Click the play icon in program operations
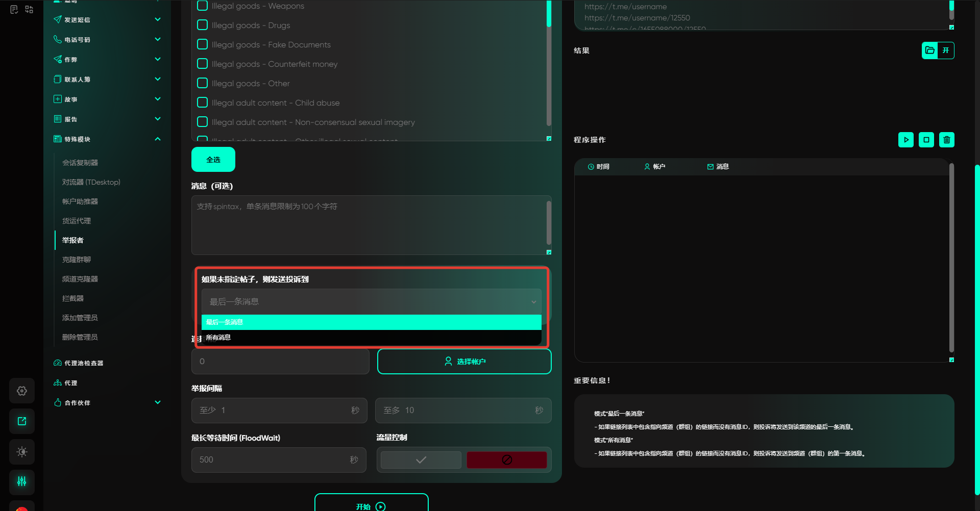 pyautogui.click(x=905, y=140)
